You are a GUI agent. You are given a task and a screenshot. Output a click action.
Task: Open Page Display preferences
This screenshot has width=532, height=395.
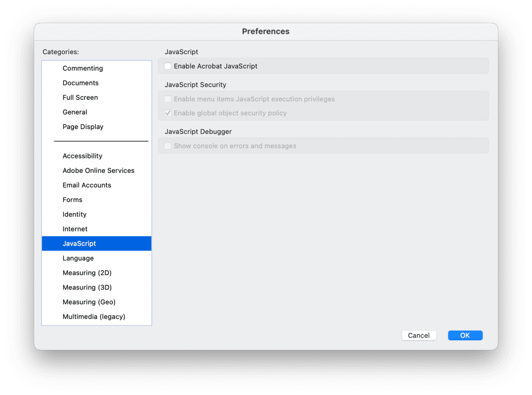coord(83,127)
